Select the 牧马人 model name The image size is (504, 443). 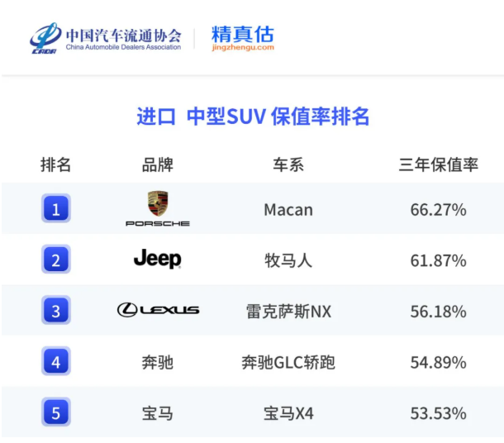288,260
